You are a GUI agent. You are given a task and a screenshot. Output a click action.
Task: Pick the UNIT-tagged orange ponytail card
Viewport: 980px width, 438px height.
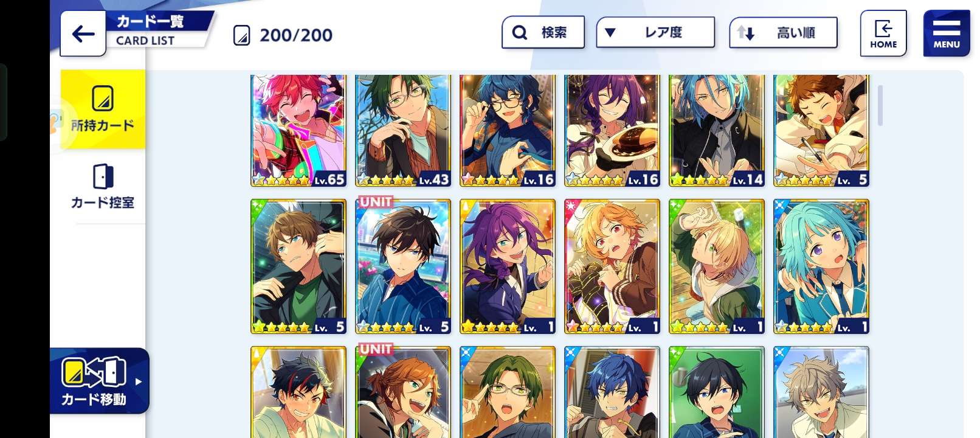coord(403,392)
